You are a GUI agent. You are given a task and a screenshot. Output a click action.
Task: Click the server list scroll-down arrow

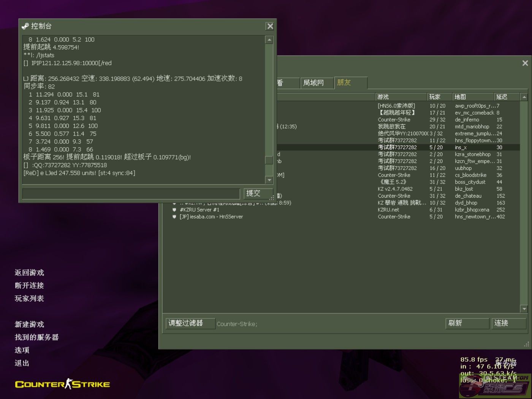[x=524, y=309]
